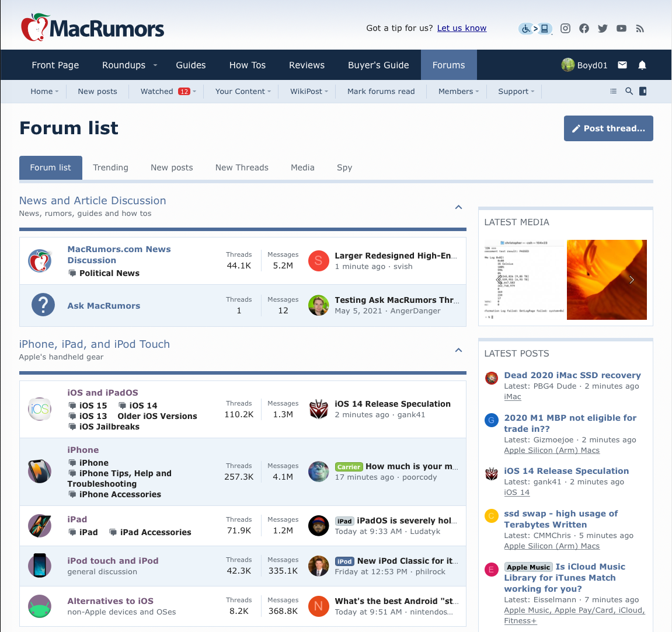Click the MacRumors.com News Discussion forum icon
672x632 pixels.
tap(40, 261)
